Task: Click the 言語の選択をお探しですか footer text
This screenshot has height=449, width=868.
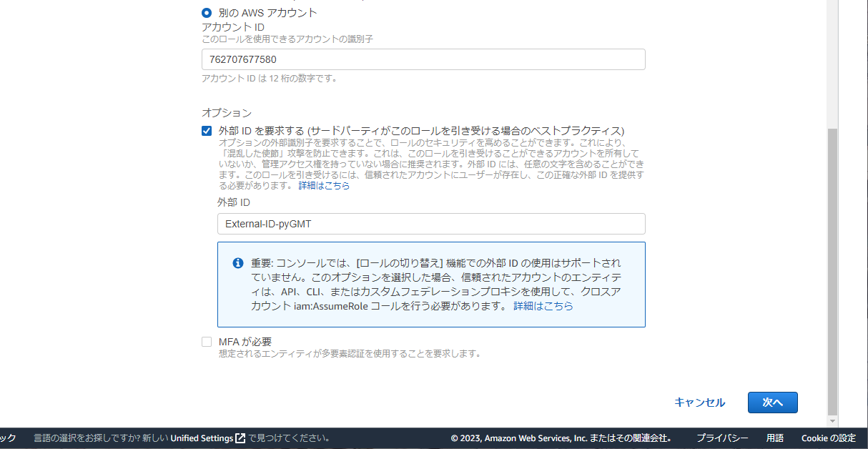Action: pyautogui.click(x=181, y=438)
